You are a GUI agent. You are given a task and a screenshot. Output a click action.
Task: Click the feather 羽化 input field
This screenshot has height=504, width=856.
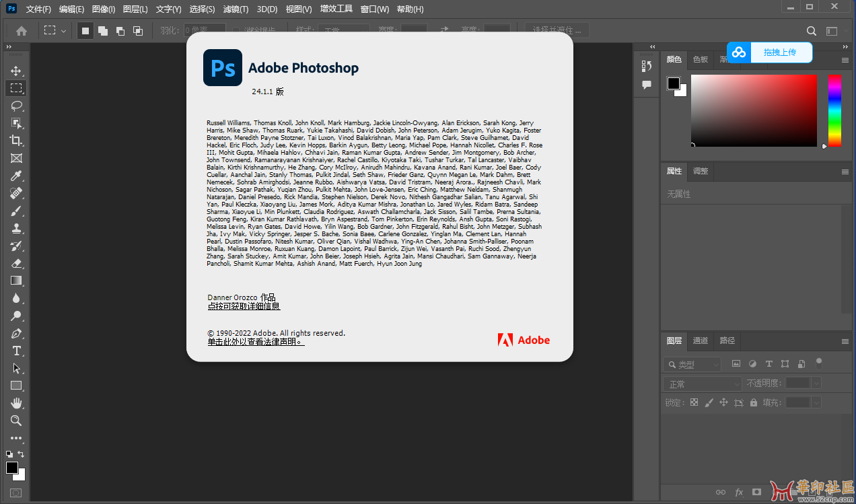pos(205,30)
